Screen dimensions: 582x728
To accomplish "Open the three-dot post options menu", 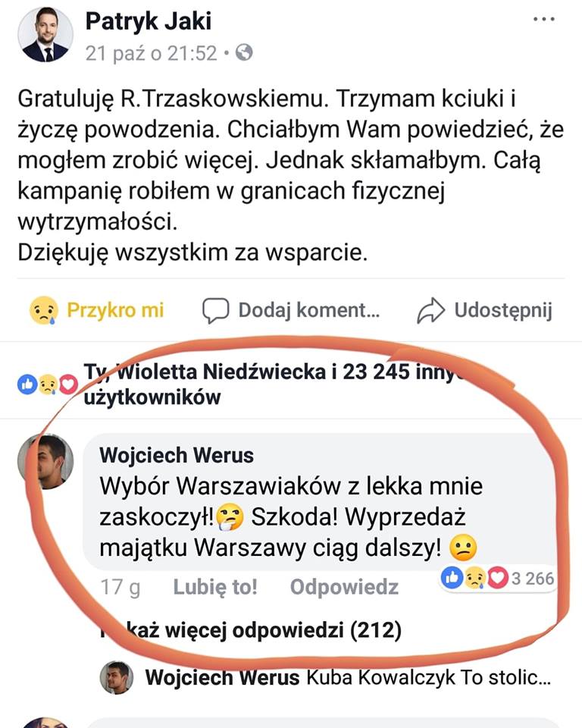I will pos(544,20).
